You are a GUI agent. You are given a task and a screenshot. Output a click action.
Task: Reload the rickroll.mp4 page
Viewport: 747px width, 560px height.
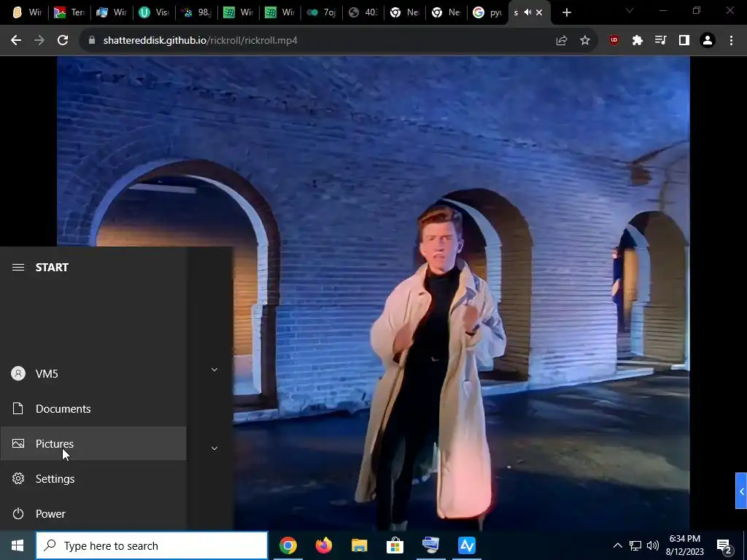coord(63,41)
